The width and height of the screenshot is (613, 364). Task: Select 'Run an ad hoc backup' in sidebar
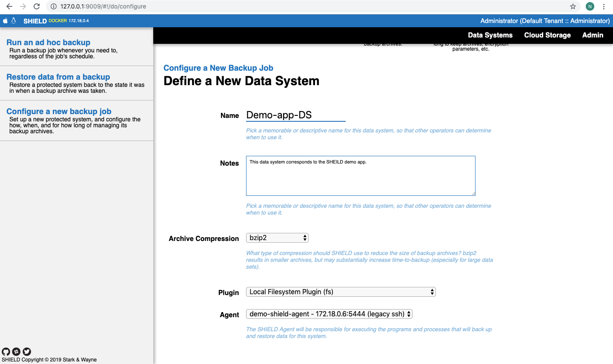click(x=49, y=43)
